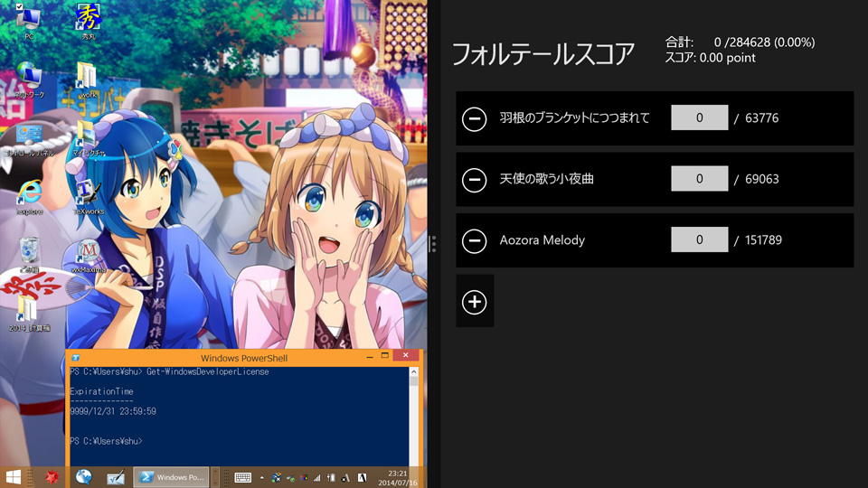This screenshot has height=488, width=868.
Task: Select the 天使の歌う小夜曲 song title
Action: click(546, 179)
